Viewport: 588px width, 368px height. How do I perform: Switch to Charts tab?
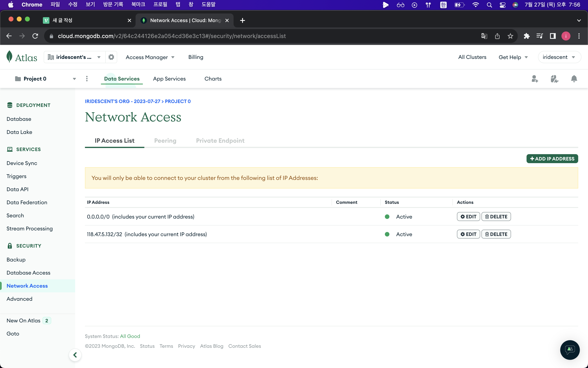213,79
